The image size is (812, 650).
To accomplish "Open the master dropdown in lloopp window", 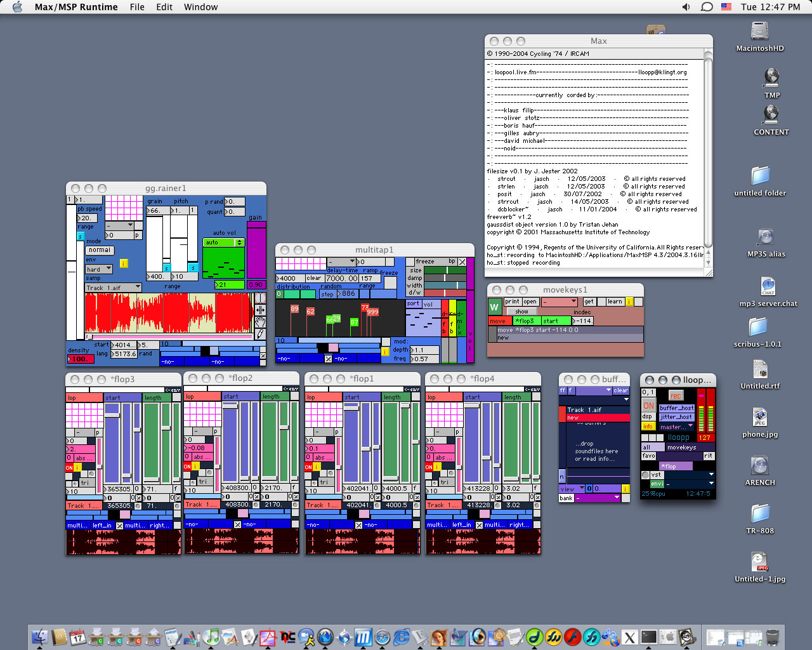I will (677, 427).
